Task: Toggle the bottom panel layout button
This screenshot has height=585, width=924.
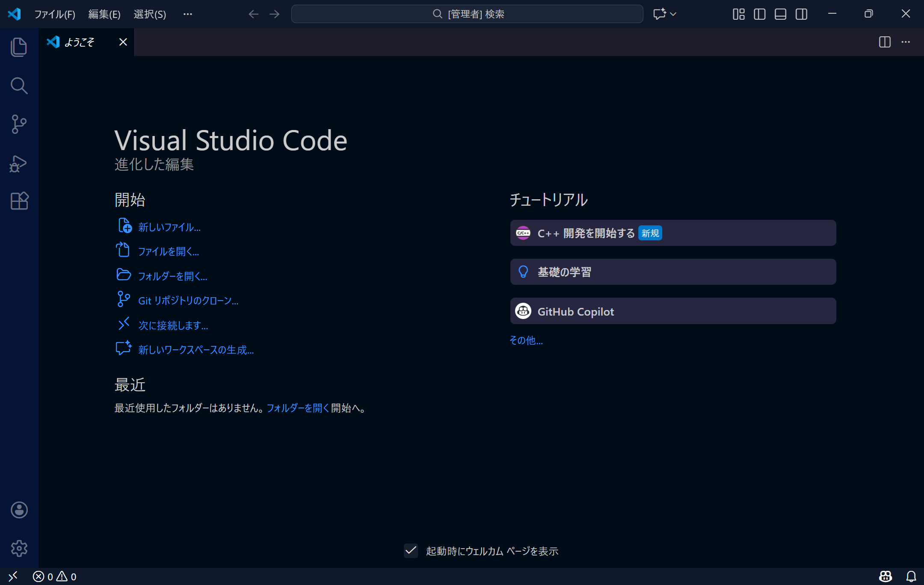Action: pyautogui.click(x=780, y=14)
